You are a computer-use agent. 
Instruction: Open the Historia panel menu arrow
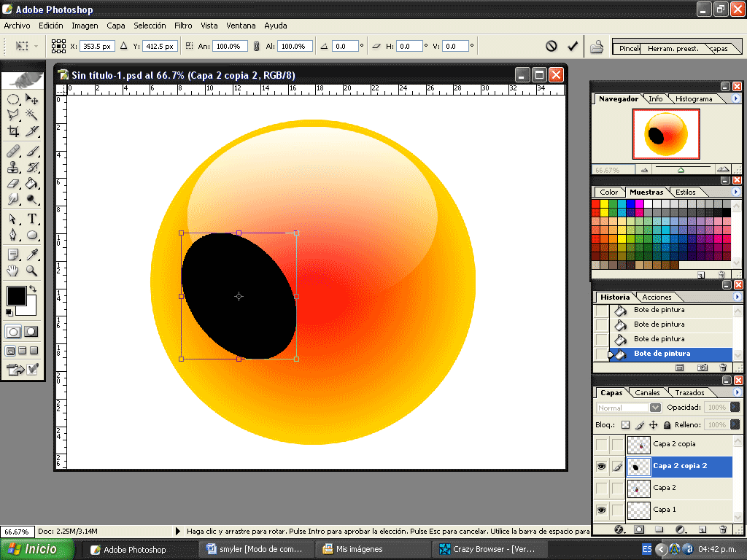tap(736, 297)
